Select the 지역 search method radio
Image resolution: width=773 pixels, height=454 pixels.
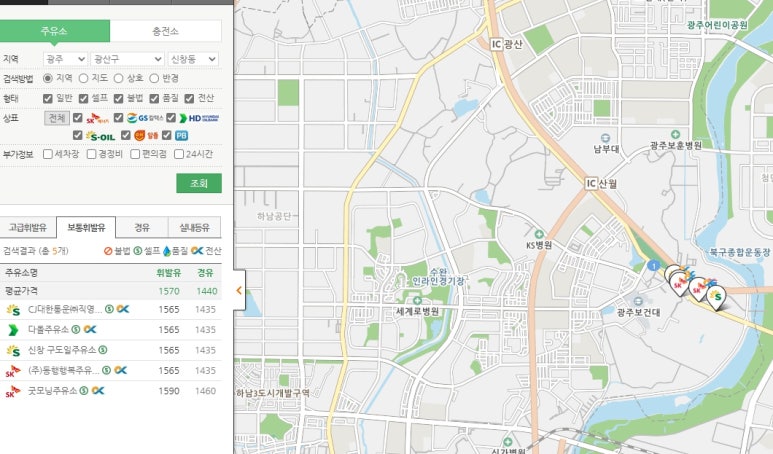pos(48,78)
